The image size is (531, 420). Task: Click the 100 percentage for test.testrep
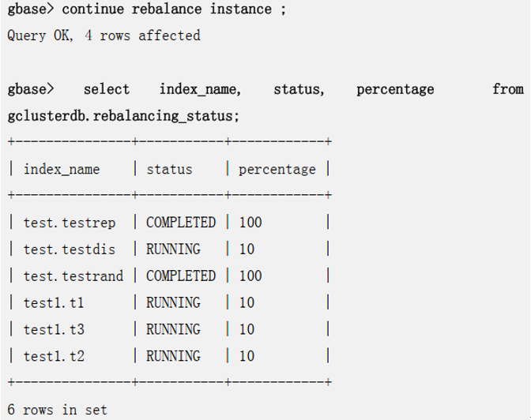[250, 223]
